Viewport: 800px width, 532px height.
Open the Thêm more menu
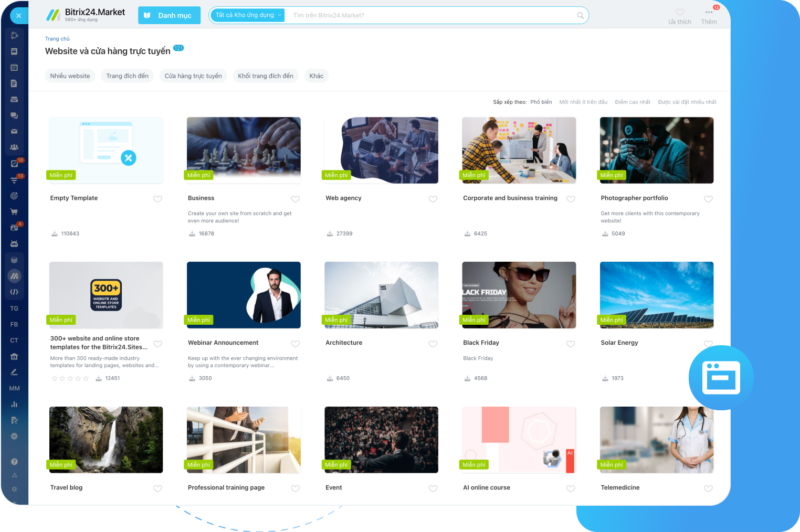[709, 16]
